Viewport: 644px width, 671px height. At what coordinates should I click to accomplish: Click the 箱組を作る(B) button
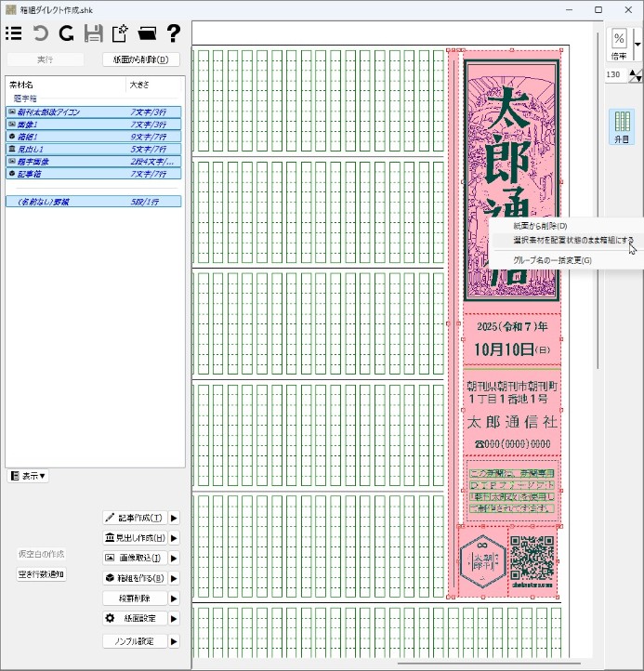[x=135, y=578]
